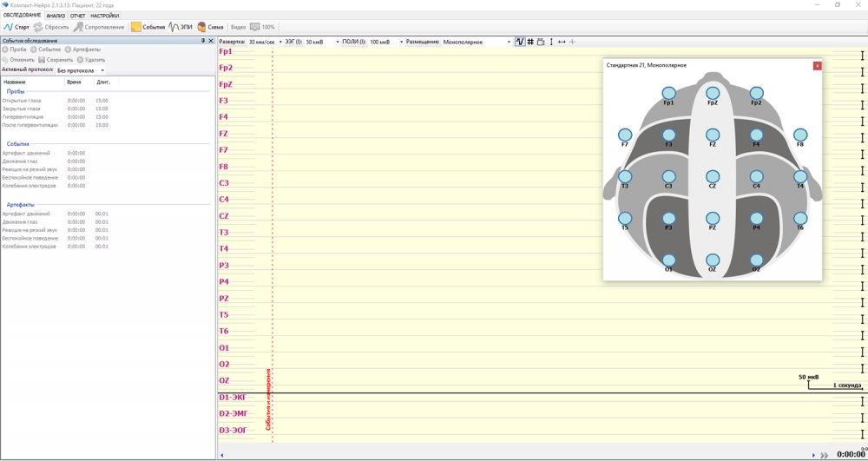
Task: Toggle the CZ electrode on head map
Action: pyautogui.click(x=713, y=176)
